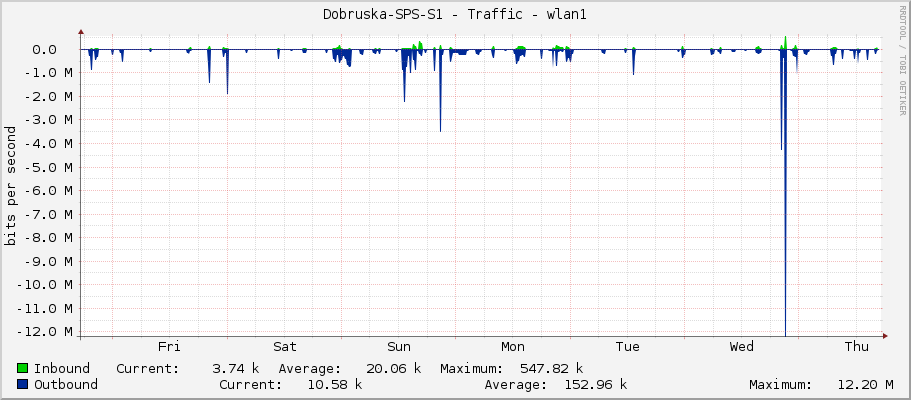The image size is (911, 400).
Task: Click the 'Sun' x-axis label
Action: click(399, 347)
